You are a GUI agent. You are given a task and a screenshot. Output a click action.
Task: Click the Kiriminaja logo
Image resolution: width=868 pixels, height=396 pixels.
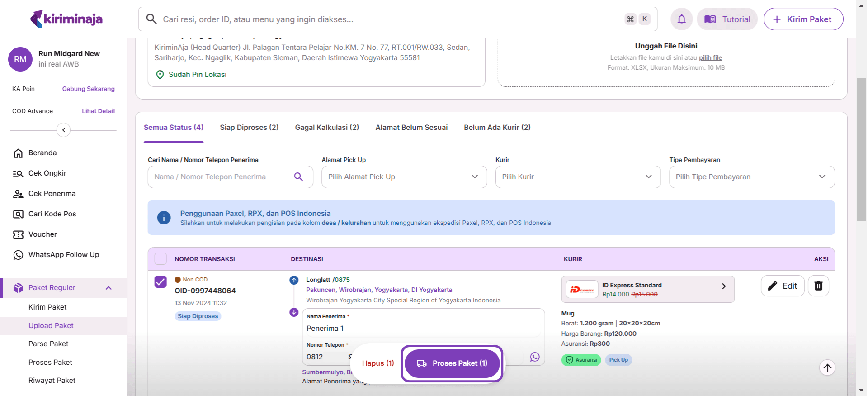(x=66, y=19)
